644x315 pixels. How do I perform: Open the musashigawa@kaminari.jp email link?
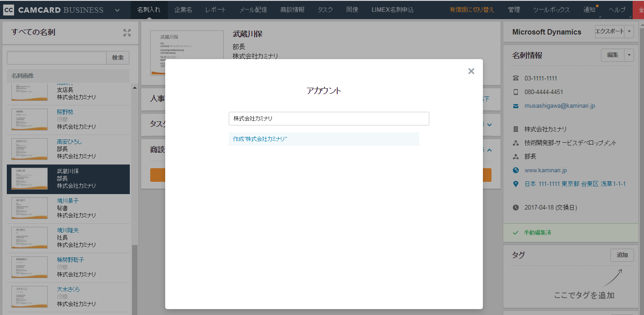(560, 105)
